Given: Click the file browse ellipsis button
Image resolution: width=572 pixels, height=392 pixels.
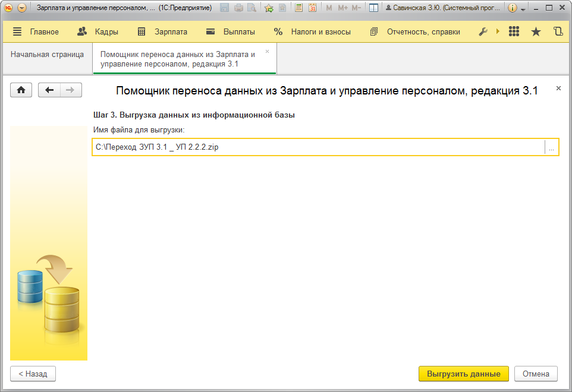Looking at the screenshot, I should [551, 147].
